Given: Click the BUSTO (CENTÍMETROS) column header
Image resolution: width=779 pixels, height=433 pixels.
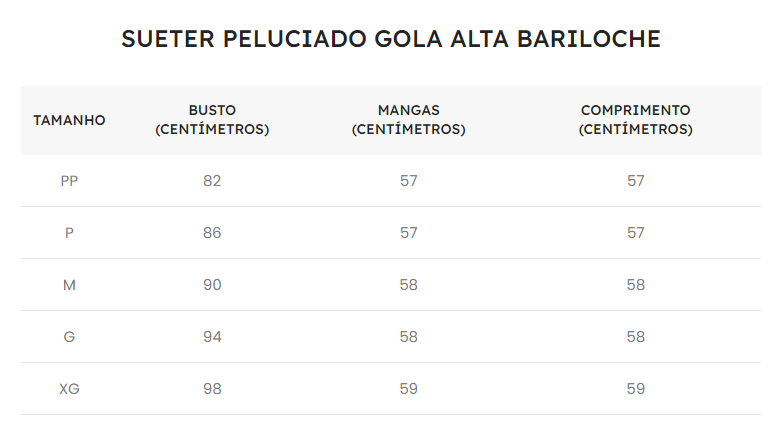Looking at the screenshot, I should coord(212,120).
